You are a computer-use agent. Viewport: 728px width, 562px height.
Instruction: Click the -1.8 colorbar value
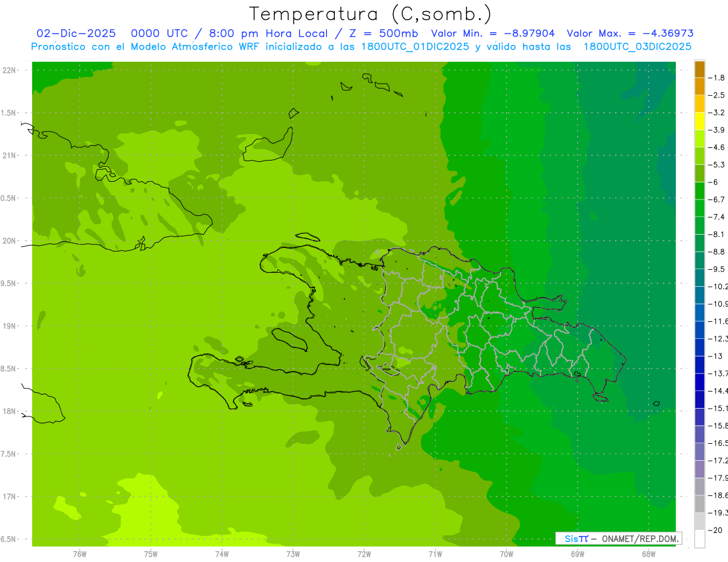(x=716, y=78)
